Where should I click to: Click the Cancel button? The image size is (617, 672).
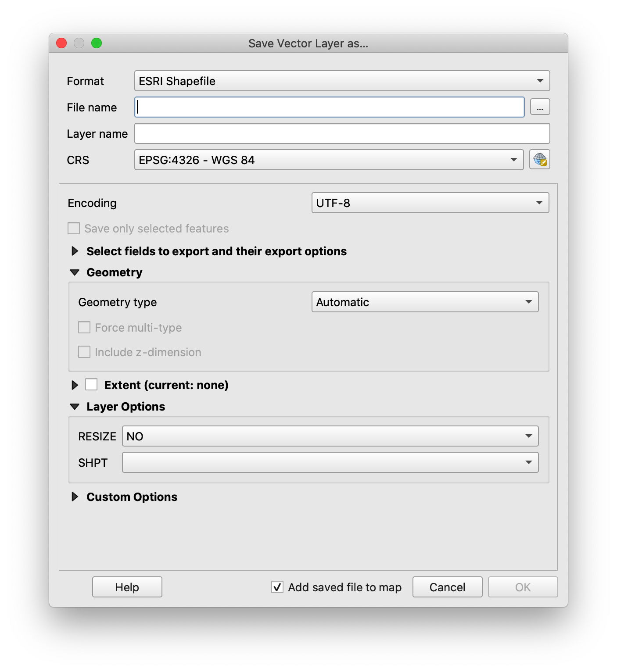click(447, 587)
